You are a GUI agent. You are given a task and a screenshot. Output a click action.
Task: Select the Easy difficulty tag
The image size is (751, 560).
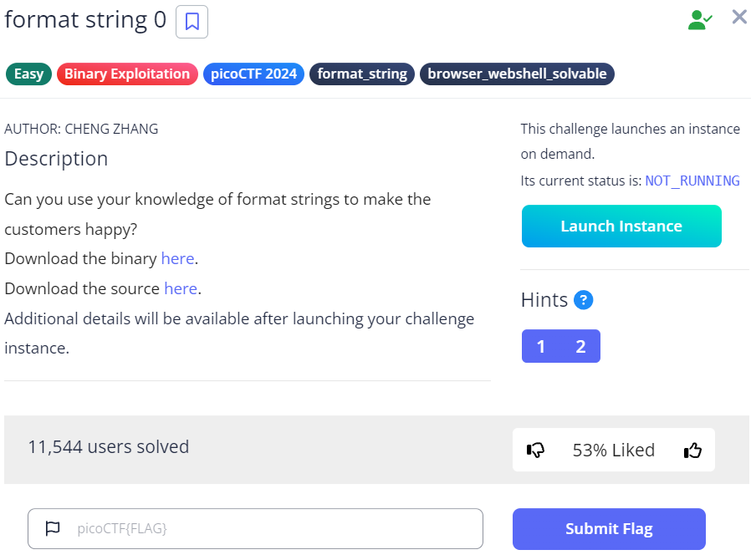(28, 74)
